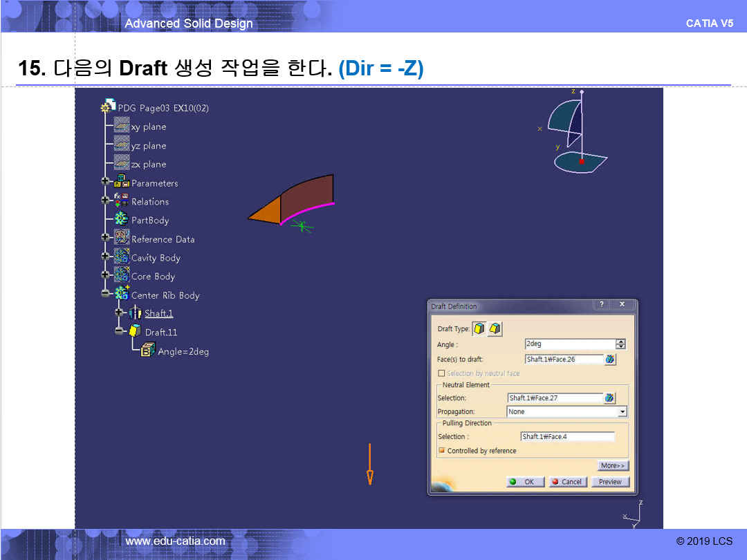Click the Draft.11 feature icon in tree

pos(135,332)
